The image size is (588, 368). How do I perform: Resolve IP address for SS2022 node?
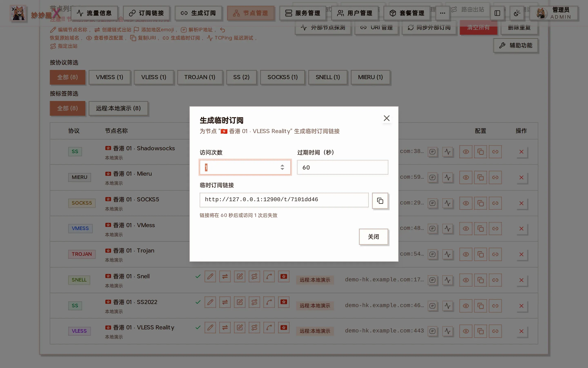(432, 306)
